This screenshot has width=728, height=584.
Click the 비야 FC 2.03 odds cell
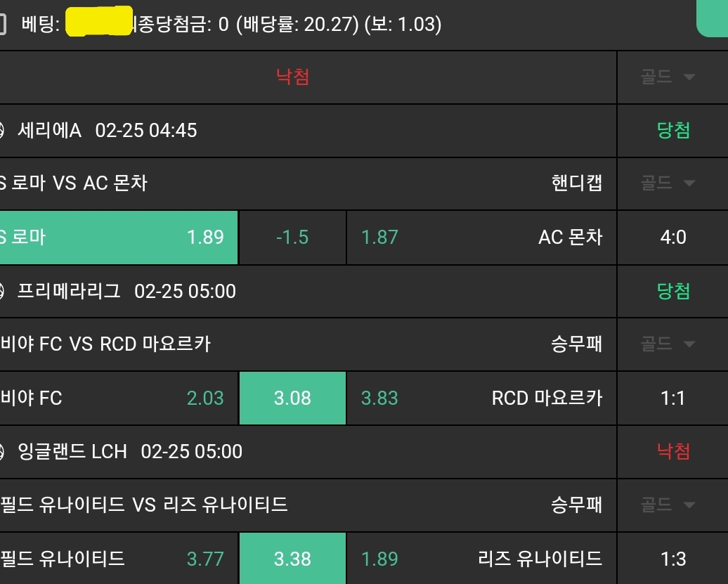tap(118, 398)
